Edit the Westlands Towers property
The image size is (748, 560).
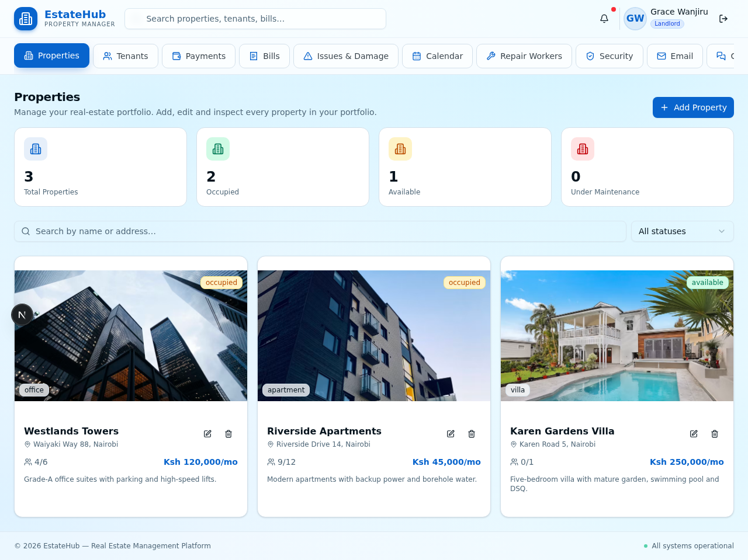click(x=207, y=434)
